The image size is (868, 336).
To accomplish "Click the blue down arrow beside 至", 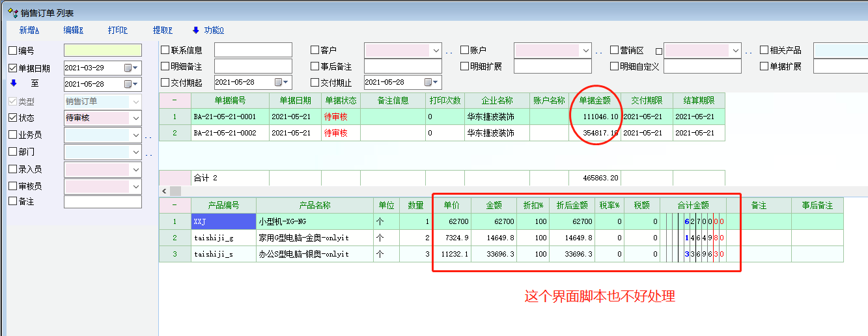I will 13,83.
